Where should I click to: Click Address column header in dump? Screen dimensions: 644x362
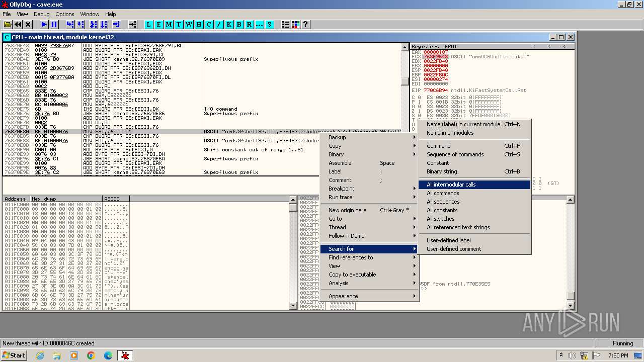click(16, 199)
